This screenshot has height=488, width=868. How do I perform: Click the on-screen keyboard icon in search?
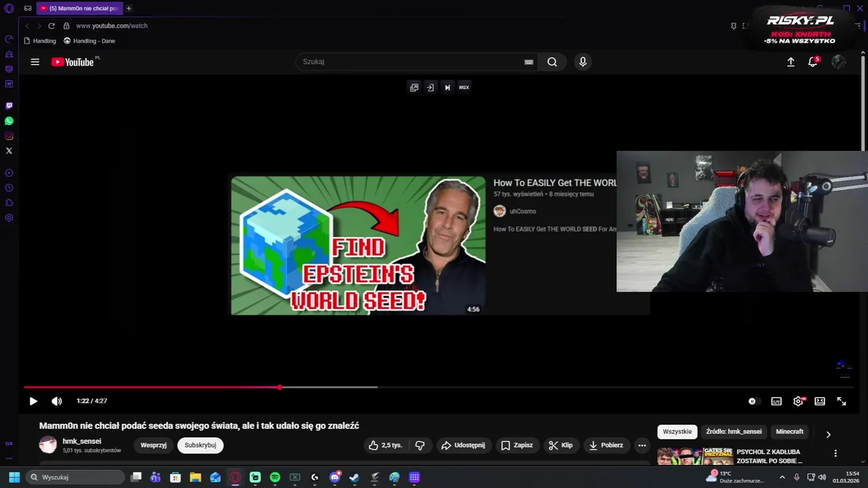(x=529, y=62)
